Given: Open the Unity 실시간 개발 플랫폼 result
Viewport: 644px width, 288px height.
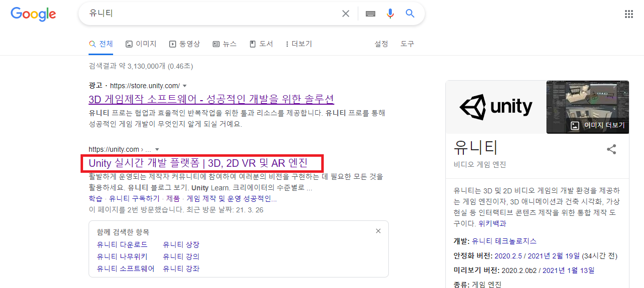Looking at the screenshot, I should point(198,163).
